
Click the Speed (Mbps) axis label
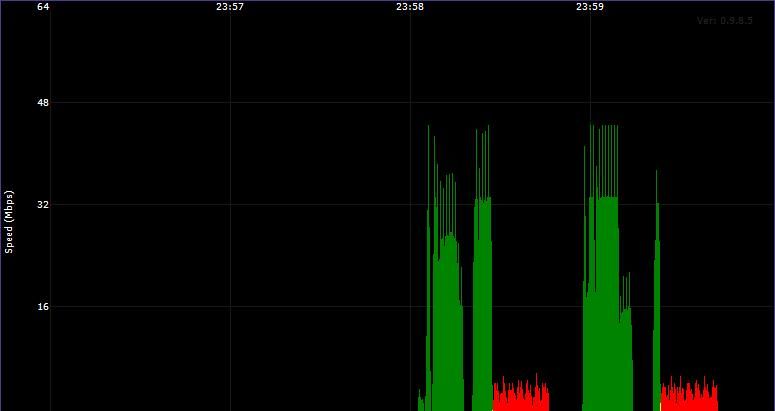(9, 222)
